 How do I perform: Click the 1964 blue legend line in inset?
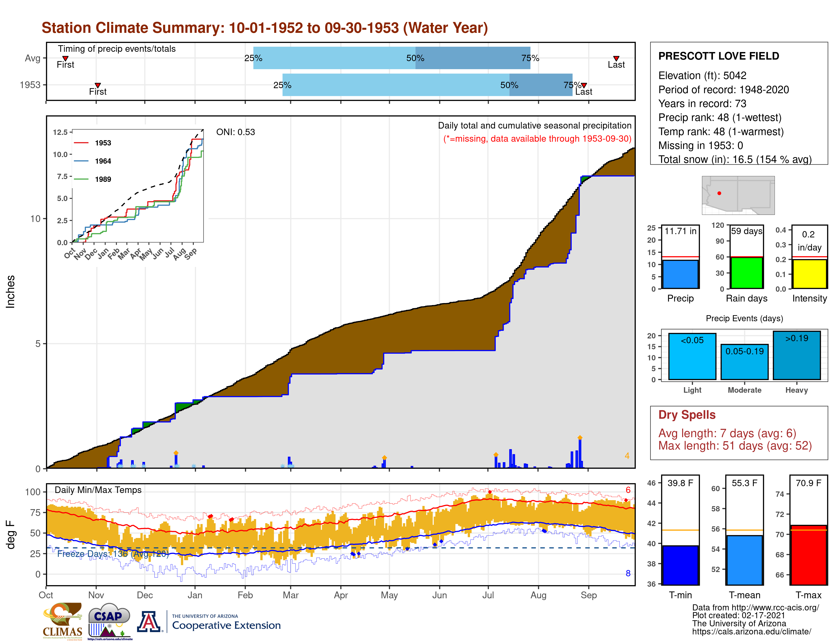pos(81,161)
